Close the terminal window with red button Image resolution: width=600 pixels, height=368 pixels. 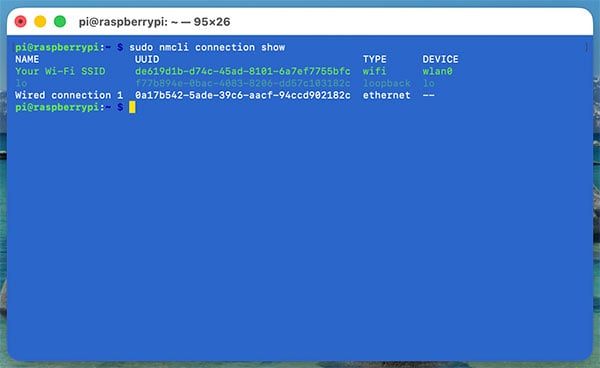coord(21,21)
